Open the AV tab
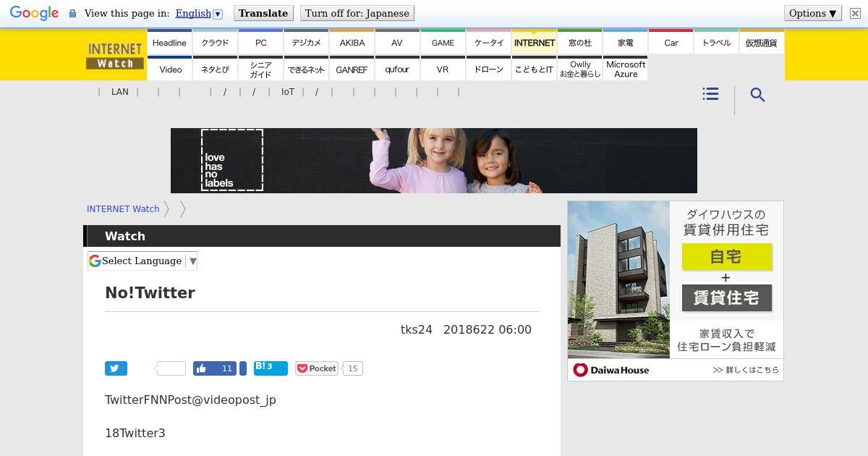The width and height of the screenshot is (868, 456). tap(397, 42)
